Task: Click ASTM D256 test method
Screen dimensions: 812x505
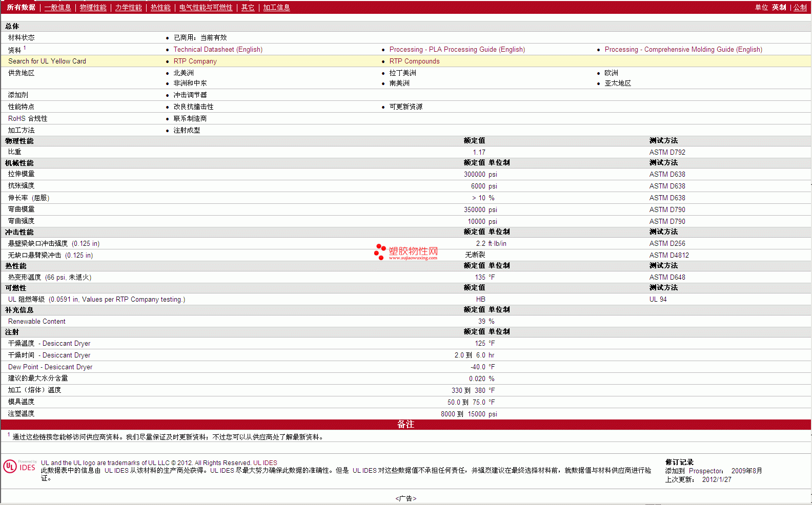Action: click(667, 244)
